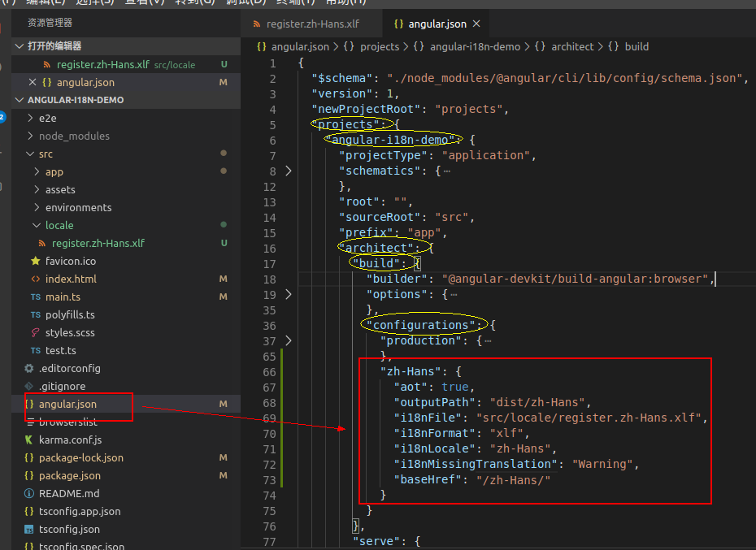Click the .gitignore git icon
This screenshot has height=550, width=756.
pyautogui.click(x=30, y=386)
